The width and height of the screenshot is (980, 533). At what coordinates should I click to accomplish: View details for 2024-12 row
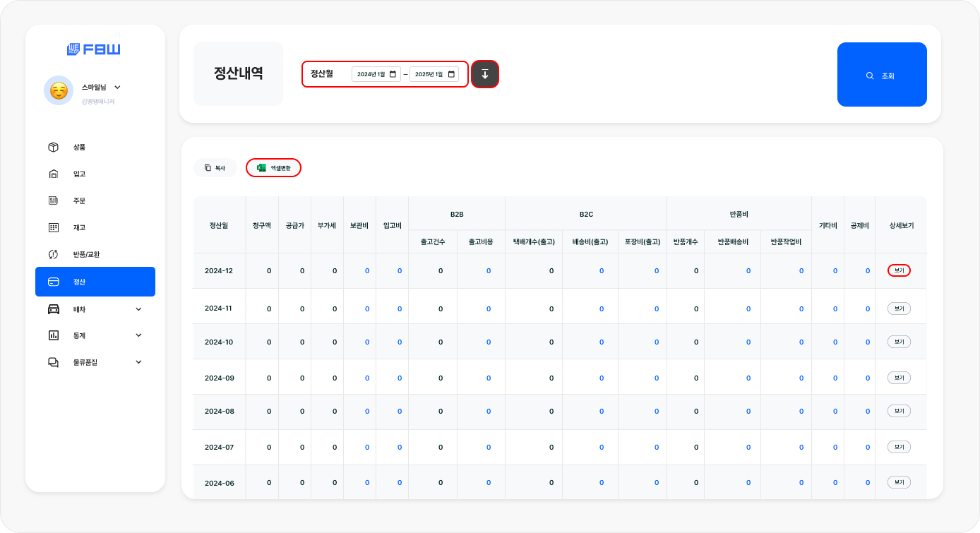pos(899,270)
